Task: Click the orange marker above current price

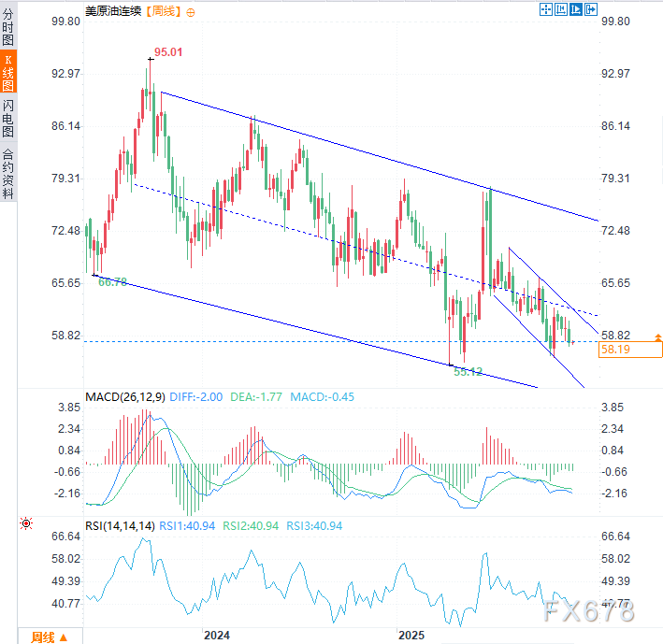Action: point(658,336)
